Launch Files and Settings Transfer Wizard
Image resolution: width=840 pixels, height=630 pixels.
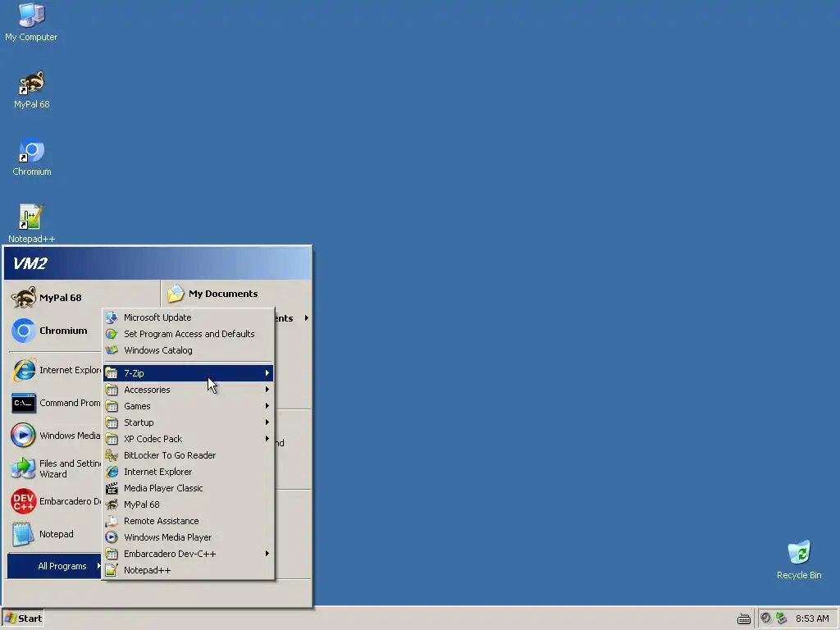click(55, 468)
